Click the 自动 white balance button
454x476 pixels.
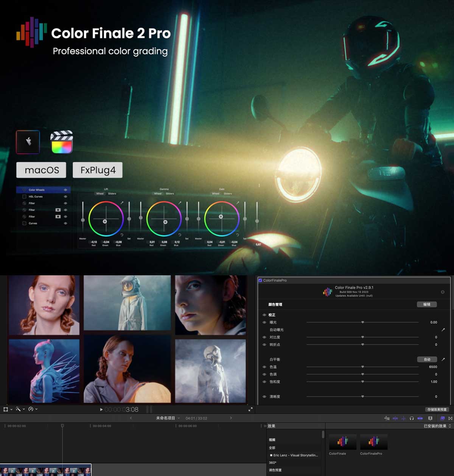click(x=427, y=359)
